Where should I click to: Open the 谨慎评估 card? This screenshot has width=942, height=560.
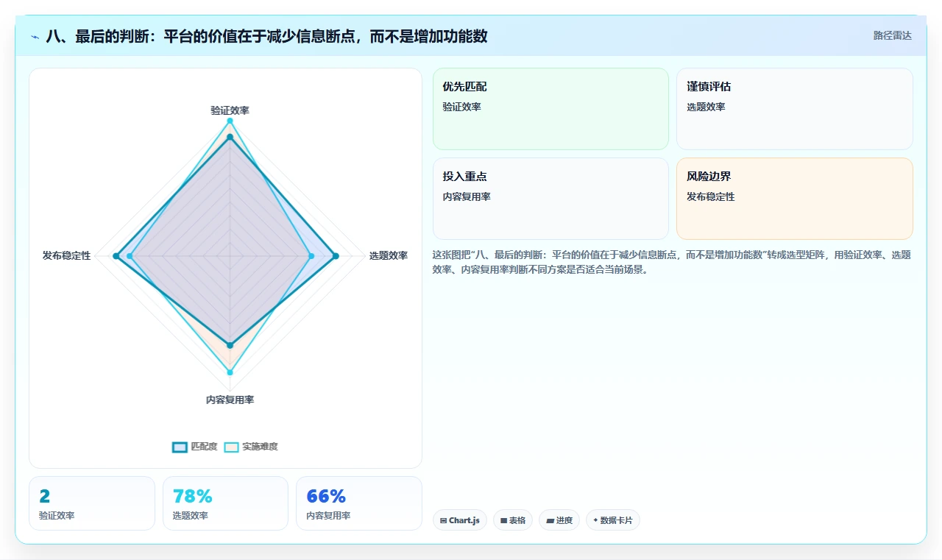[795, 109]
